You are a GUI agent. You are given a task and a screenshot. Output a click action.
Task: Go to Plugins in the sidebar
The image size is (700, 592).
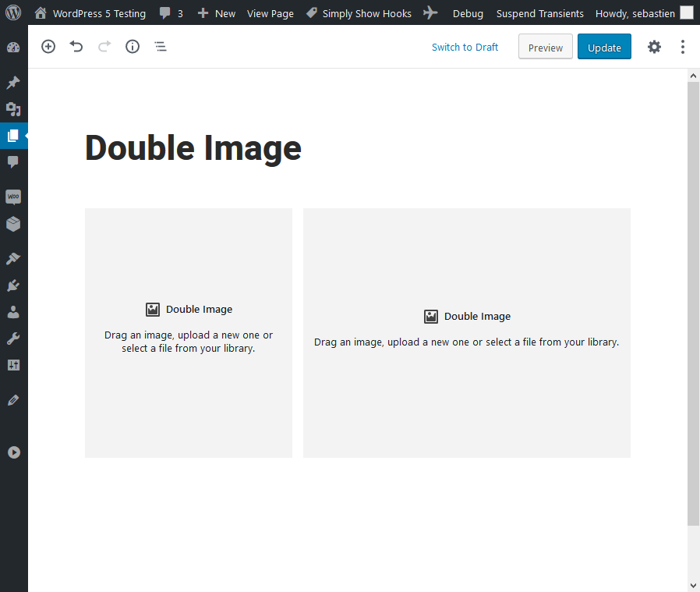[13, 285]
